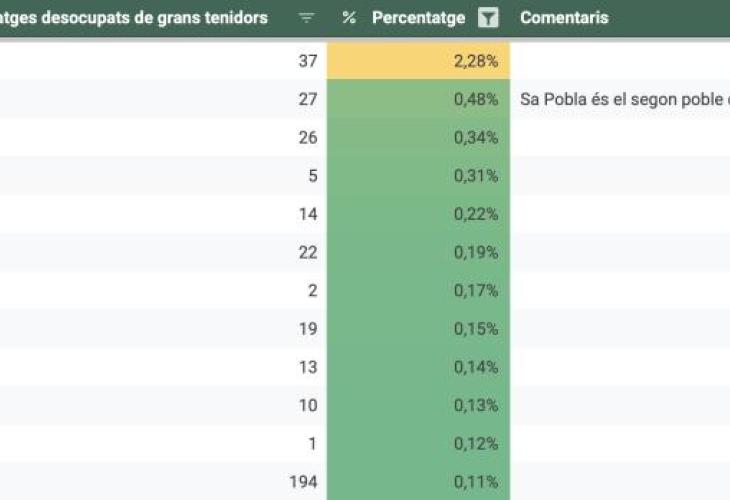The image size is (730, 500).
Task: Click the percent type icon in header
Action: [x=349, y=18]
